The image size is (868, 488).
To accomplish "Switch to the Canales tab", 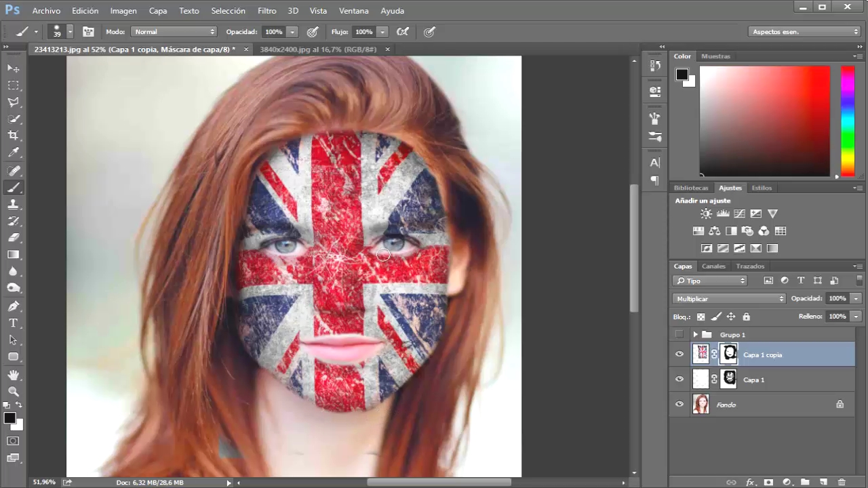I will point(713,266).
